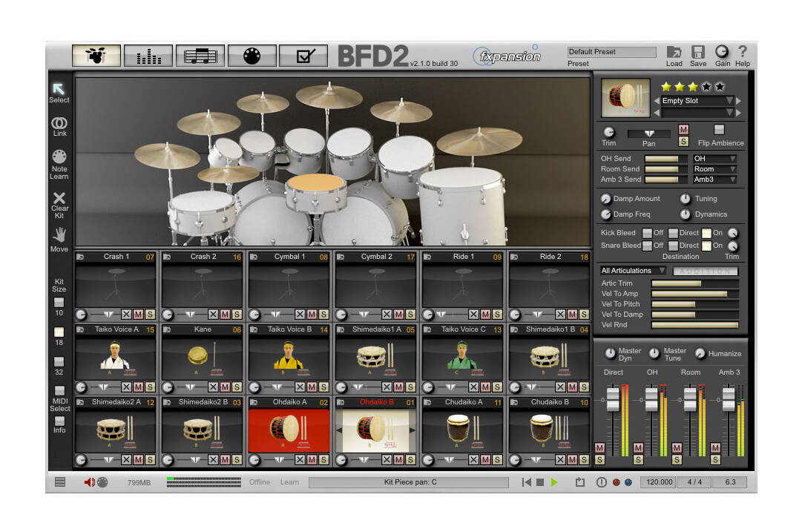
Task: Open the bottom-left menu lines icon
Action: coord(60,482)
